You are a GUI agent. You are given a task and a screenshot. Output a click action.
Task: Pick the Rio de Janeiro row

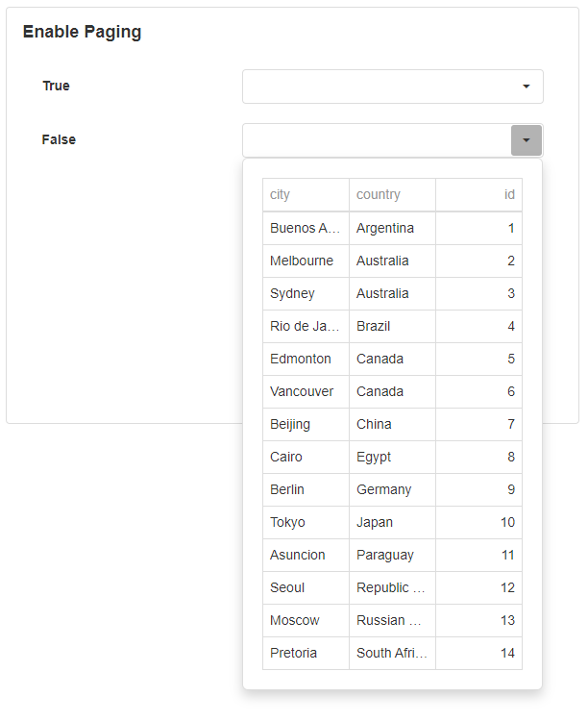[x=305, y=326]
